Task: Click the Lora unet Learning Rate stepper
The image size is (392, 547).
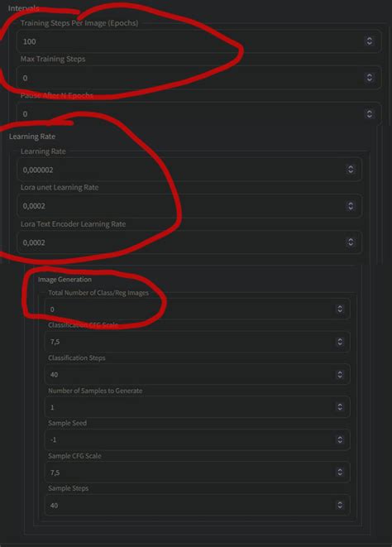Action: point(351,206)
